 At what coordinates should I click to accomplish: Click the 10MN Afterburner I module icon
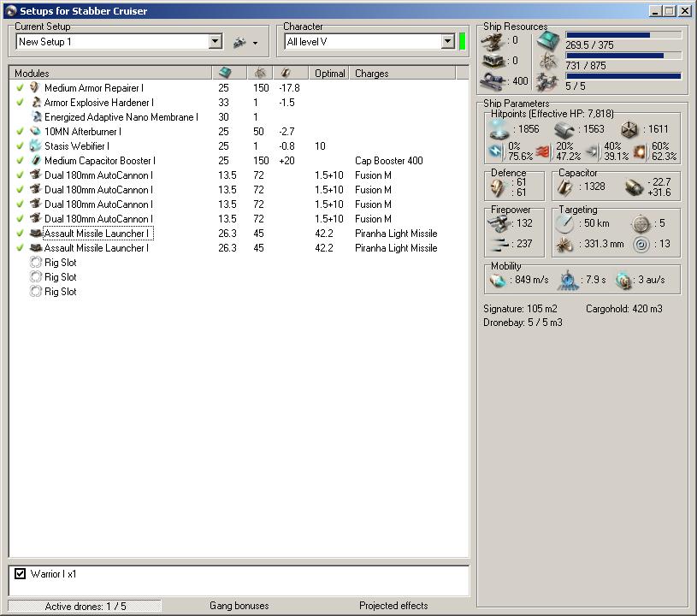[x=35, y=132]
